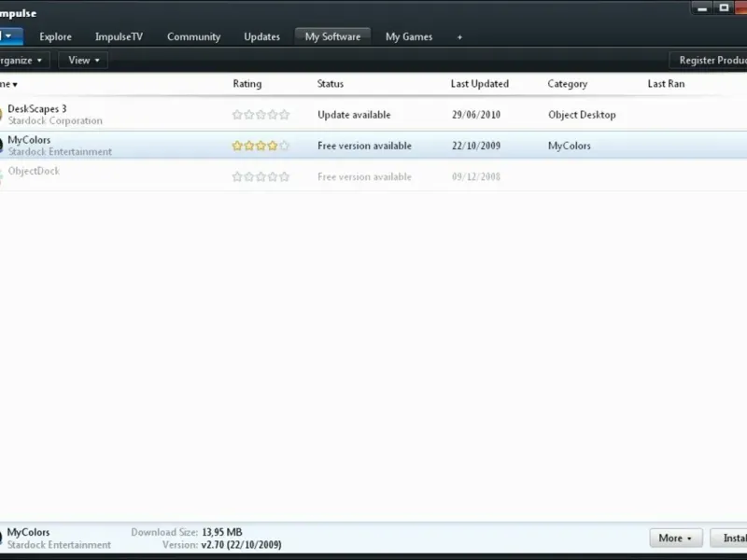The height and width of the screenshot is (560, 747).
Task: Sort by the Last Ran column header
Action: [666, 84]
